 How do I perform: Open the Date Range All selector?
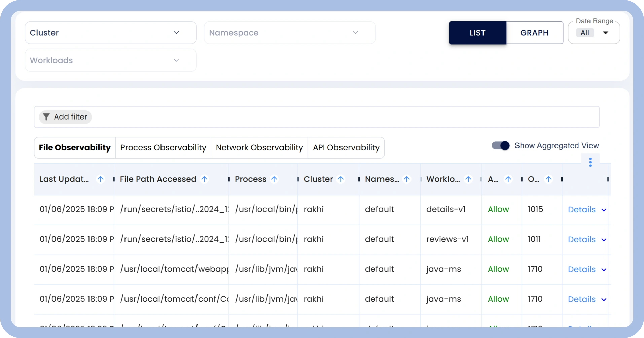594,32
